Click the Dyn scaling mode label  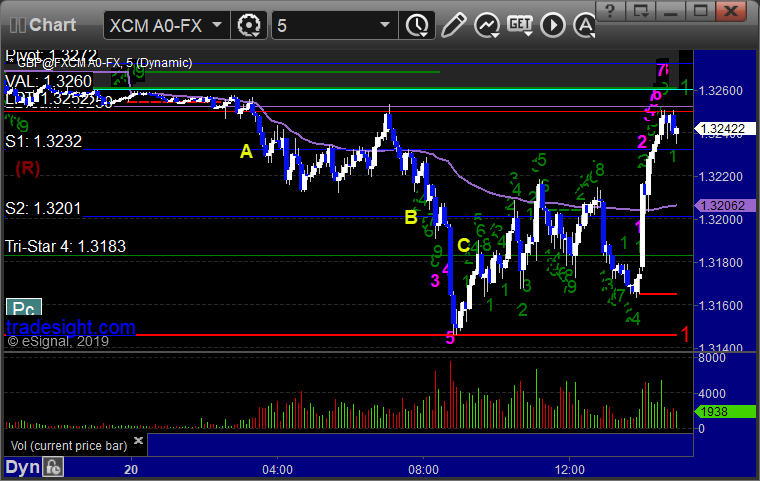pyautogui.click(x=22, y=467)
